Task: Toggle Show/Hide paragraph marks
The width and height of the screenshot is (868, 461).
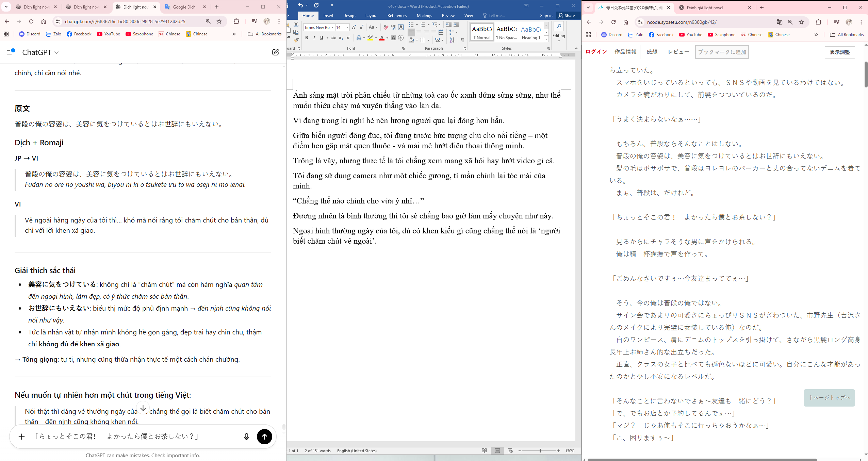Action: pyautogui.click(x=462, y=40)
